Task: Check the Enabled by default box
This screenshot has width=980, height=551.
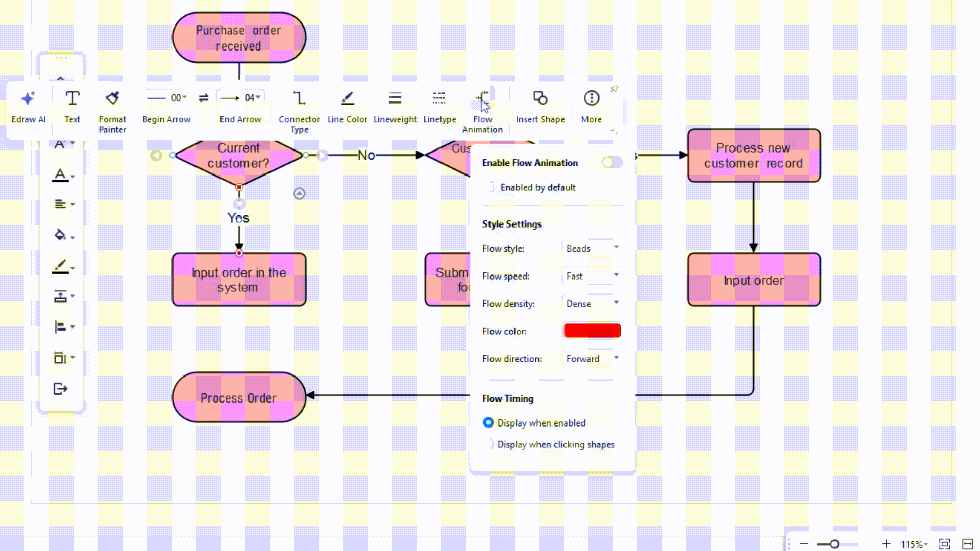Action: [x=488, y=187]
